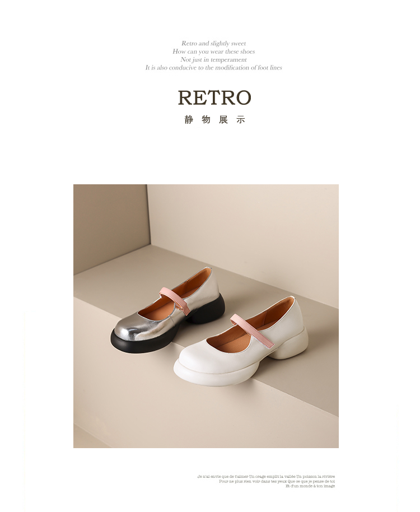
Task: Click the French line 'Et d'un monde à ton image'
Action: pyautogui.click(x=310, y=486)
